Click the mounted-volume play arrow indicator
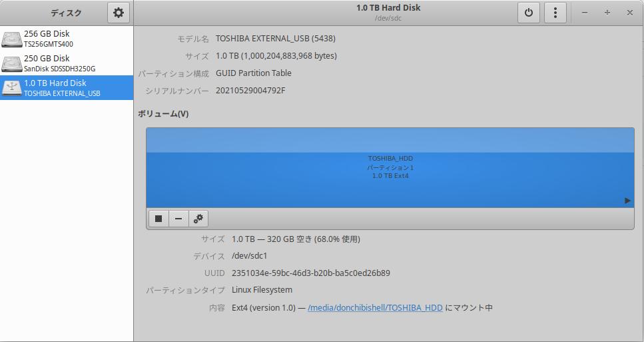Image resolution: width=644 pixels, height=342 pixels. 627,201
